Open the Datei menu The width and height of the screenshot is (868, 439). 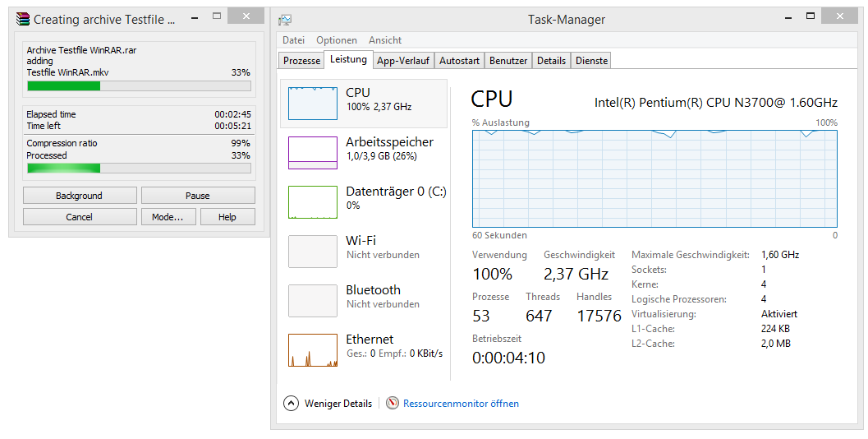[x=293, y=40]
